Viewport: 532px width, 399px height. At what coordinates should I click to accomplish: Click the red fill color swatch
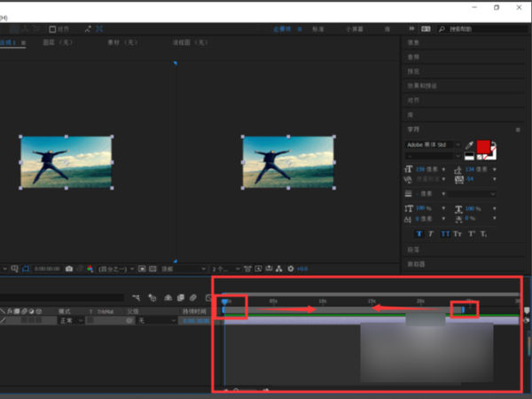tap(483, 146)
